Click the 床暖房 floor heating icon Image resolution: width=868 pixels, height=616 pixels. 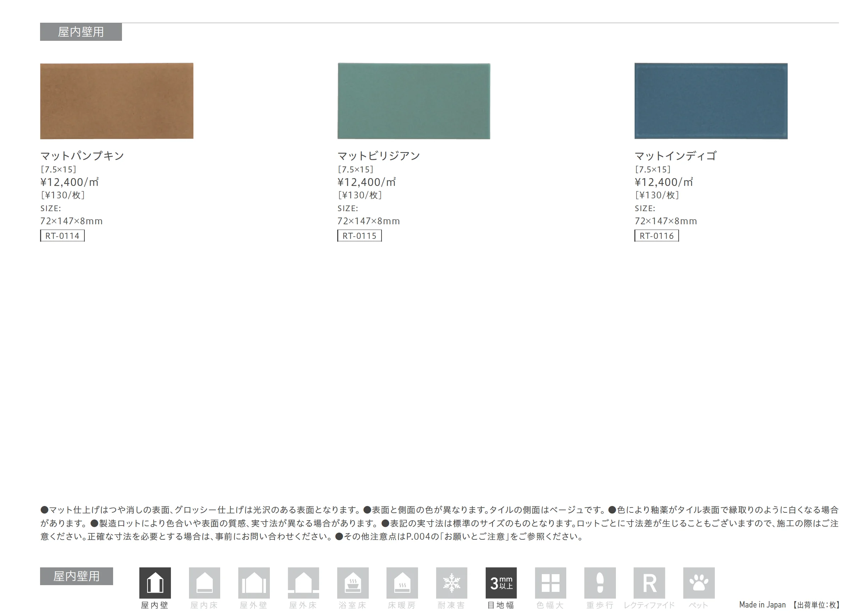402,583
